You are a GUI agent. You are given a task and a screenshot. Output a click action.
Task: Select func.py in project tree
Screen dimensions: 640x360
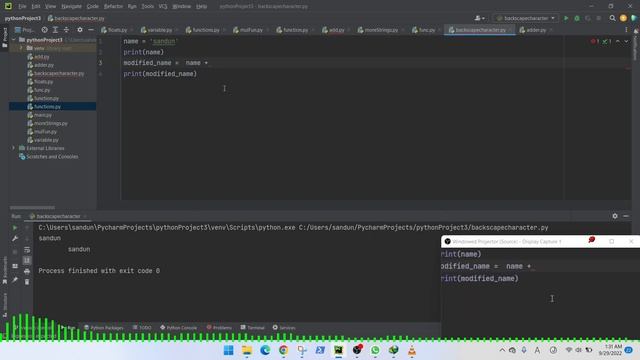pyautogui.click(x=42, y=90)
